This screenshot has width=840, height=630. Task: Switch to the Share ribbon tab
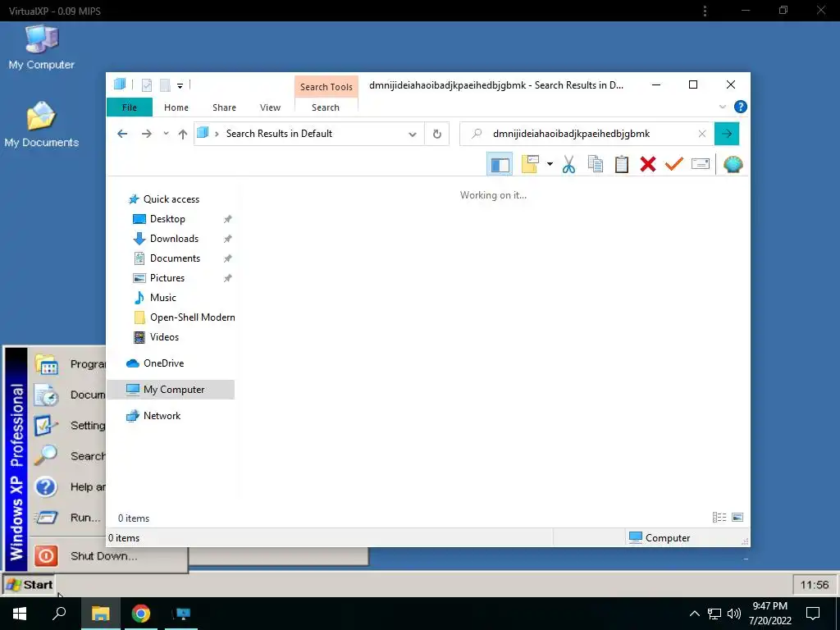pyautogui.click(x=224, y=107)
